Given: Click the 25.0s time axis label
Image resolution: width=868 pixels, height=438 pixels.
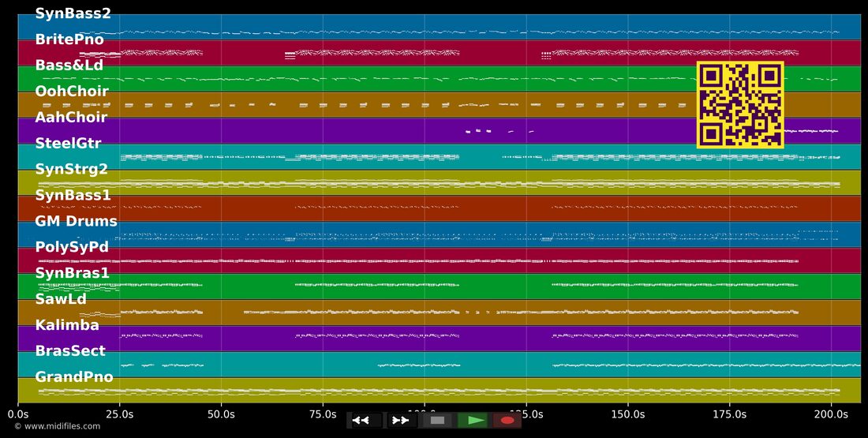Looking at the screenshot, I should (120, 414).
